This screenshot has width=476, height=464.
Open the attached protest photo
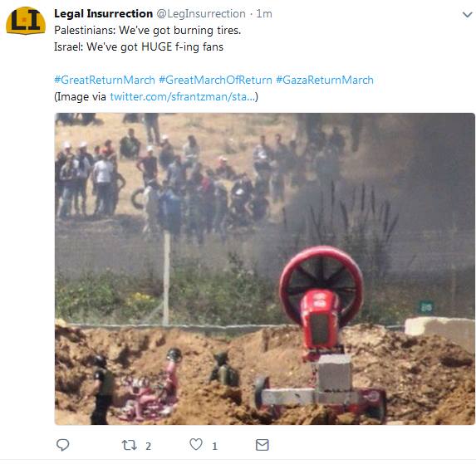point(265,269)
